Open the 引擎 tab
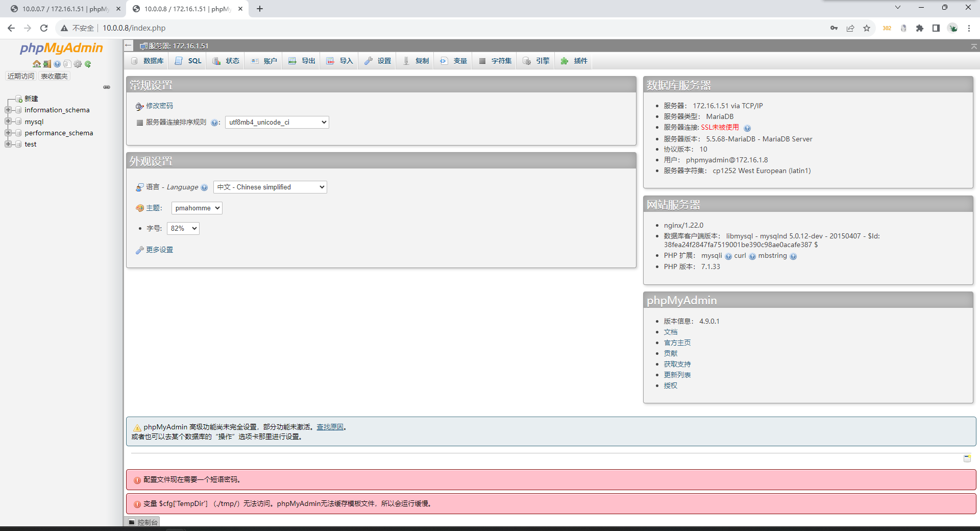980x531 pixels. 536,61
